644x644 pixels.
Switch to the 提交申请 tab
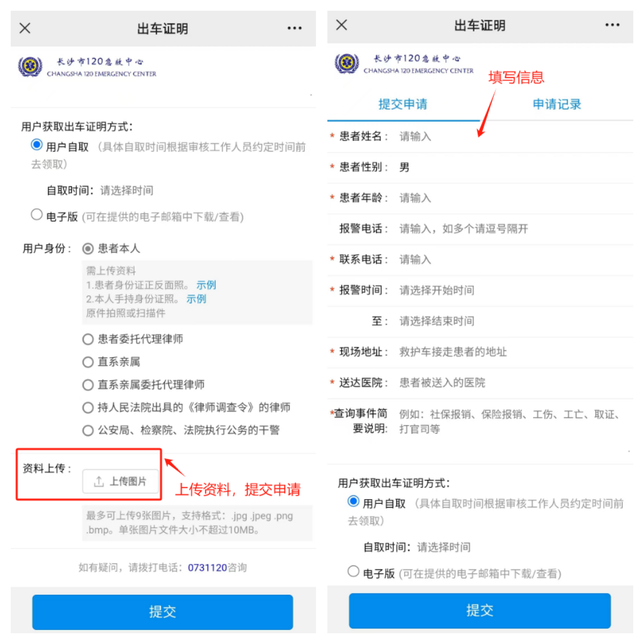(402, 104)
